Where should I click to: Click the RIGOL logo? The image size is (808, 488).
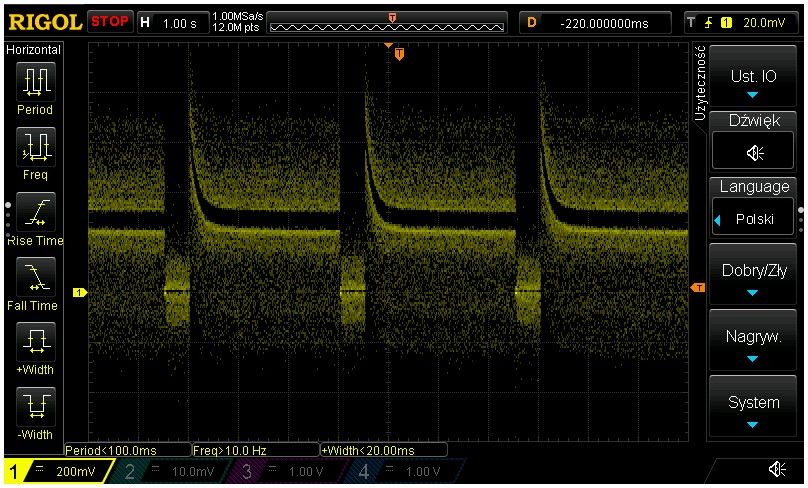[x=45, y=22]
